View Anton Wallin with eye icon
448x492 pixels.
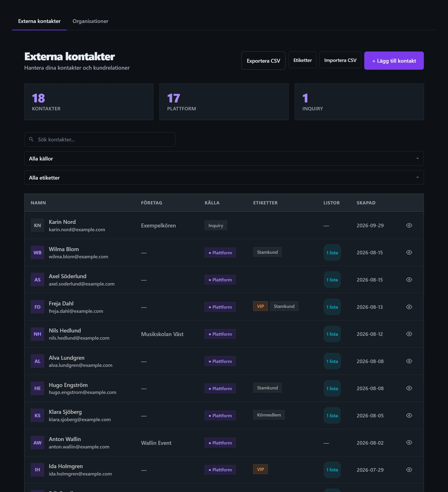pyautogui.click(x=409, y=443)
